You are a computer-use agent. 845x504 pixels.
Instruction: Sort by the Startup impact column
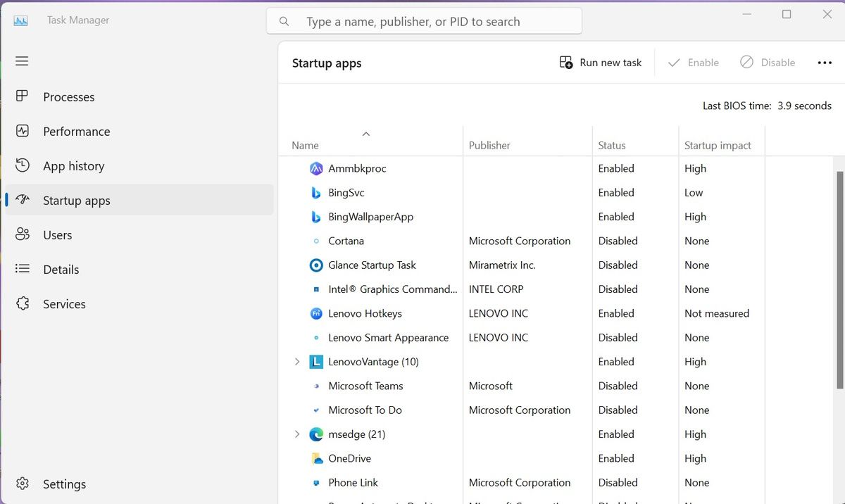718,146
